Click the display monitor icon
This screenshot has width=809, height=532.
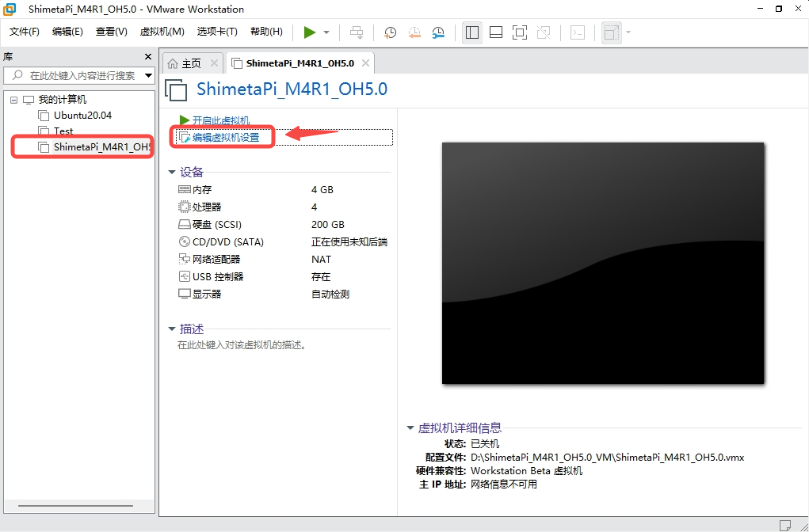coord(184,294)
